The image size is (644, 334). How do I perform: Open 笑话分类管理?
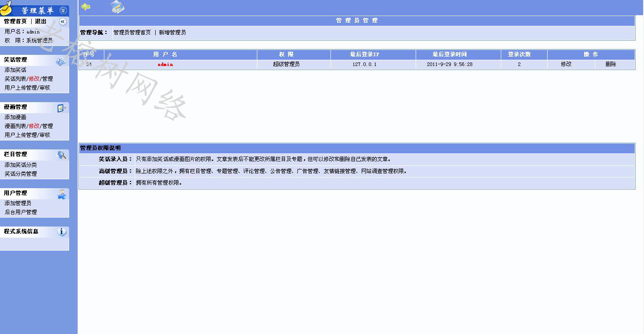[21, 174]
